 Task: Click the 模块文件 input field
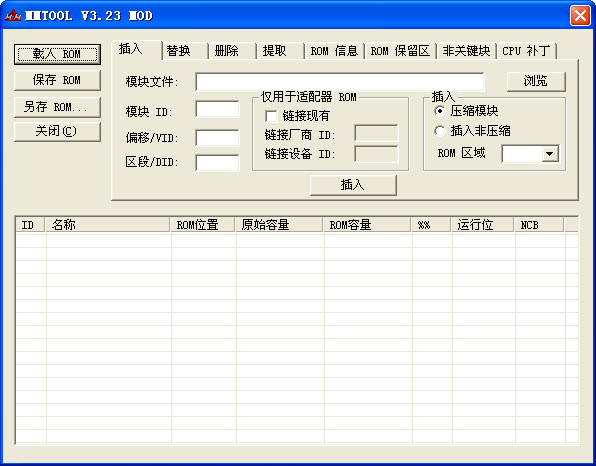click(340, 82)
